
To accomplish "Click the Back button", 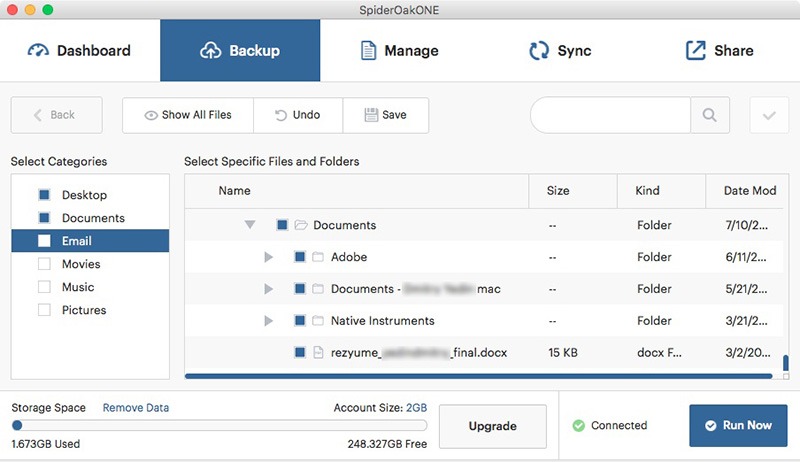I will 57,115.
